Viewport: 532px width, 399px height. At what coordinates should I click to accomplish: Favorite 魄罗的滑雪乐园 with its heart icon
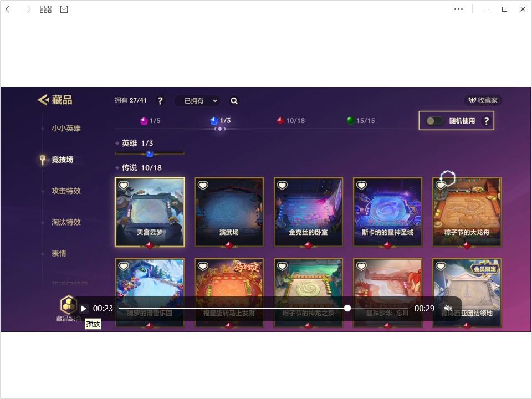[x=124, y=267]
